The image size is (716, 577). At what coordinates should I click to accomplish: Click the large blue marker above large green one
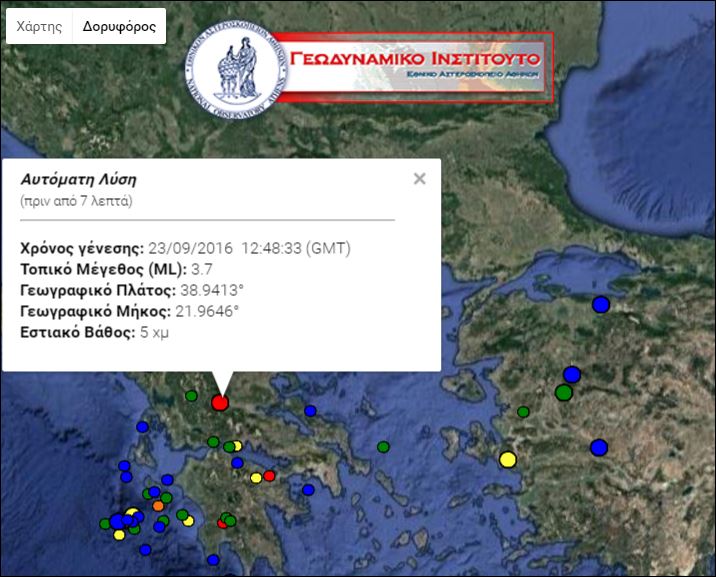coord(572,375)
